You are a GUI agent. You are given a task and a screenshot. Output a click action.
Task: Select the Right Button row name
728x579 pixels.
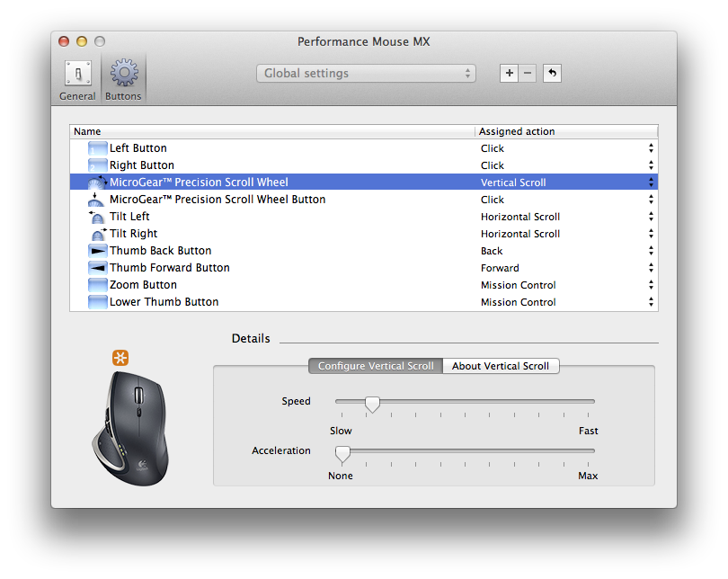[142, 165]
